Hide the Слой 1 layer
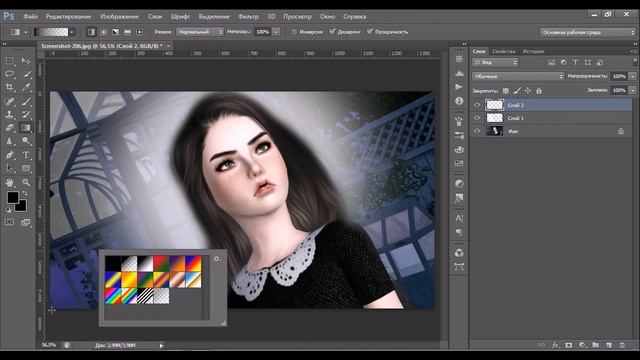Screen dimensions: 640x360 coord(477,118)
